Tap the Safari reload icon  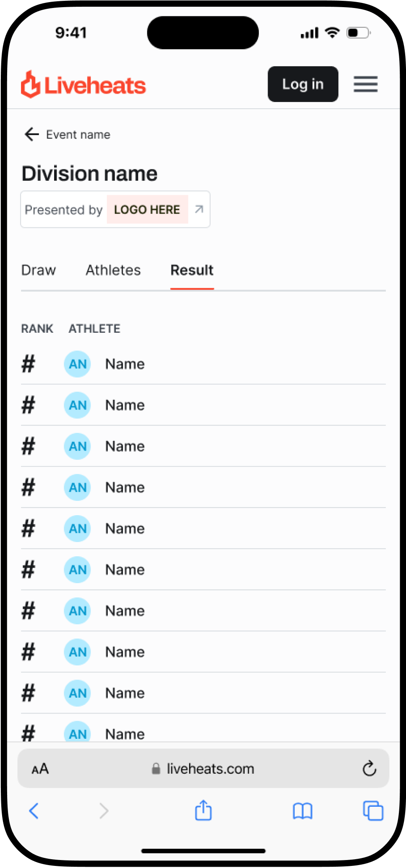point(369,769)
